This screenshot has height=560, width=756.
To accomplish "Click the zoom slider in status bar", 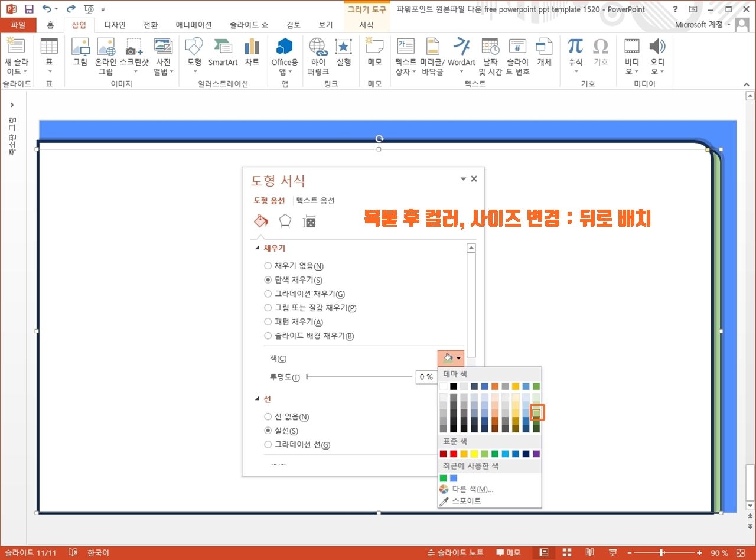I will (662, 553).
